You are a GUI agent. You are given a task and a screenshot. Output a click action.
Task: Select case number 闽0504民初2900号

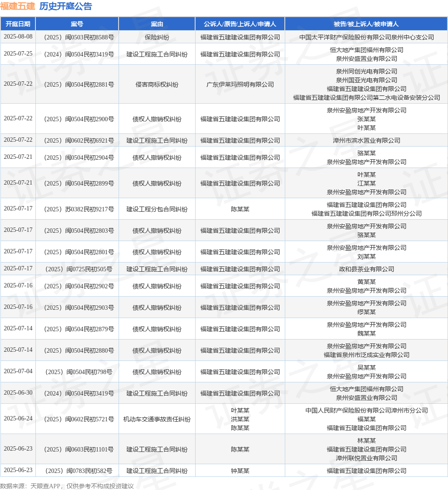pyautogui.click(x=79, y=119)
